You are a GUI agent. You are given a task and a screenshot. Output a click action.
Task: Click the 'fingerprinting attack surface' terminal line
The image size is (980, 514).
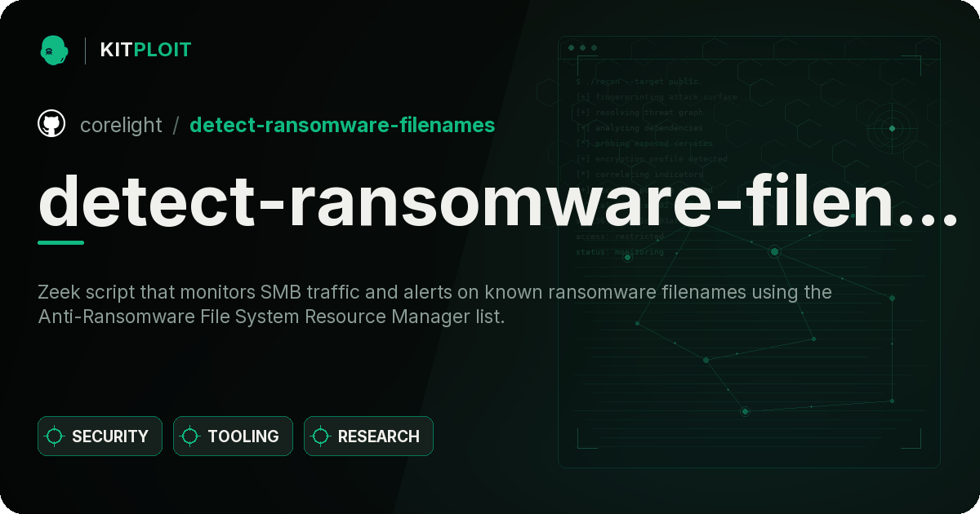(x=656, y=97)
